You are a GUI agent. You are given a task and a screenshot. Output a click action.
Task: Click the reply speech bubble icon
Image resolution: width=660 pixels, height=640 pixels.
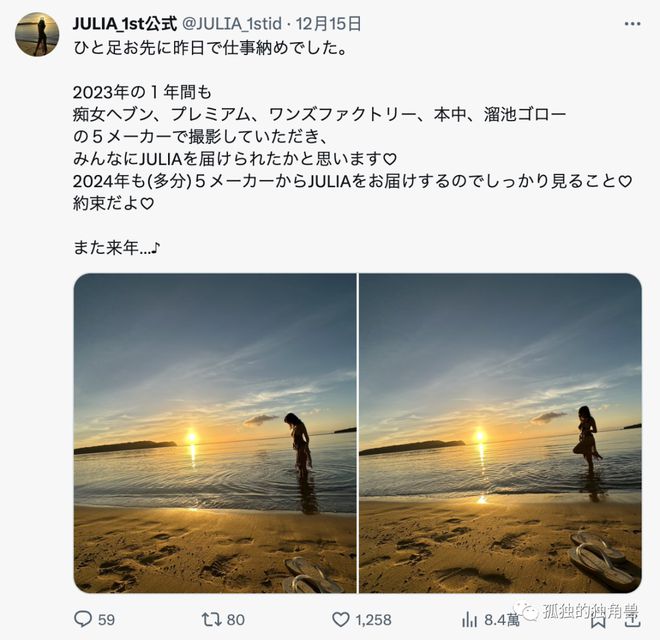click(x=83, y=619)
